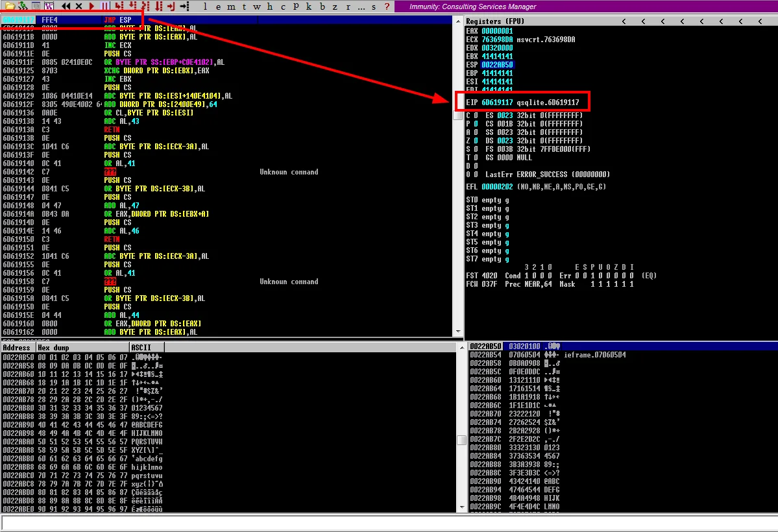Viewport: 778px width, 532px height.
Task: Select the EFL flags value 00000202
Action: [x=497, y=187]
